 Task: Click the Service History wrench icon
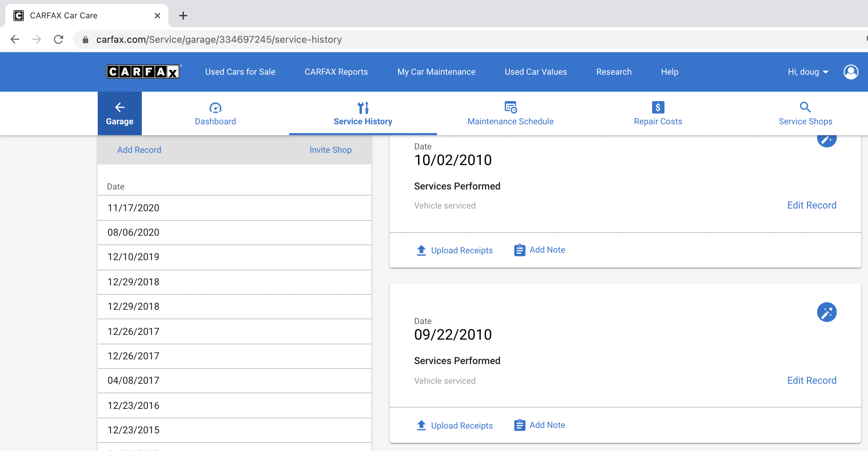[363, 108]
